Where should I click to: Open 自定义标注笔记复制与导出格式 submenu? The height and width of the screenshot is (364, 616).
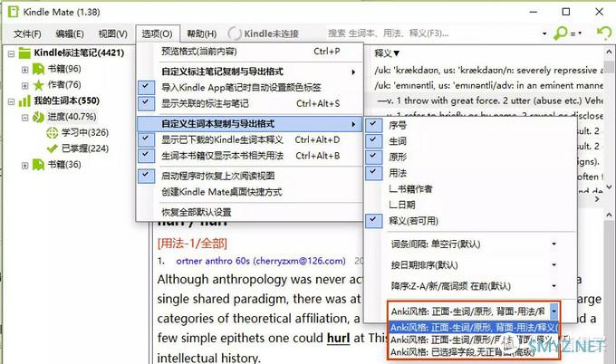[x=249, y=72]
